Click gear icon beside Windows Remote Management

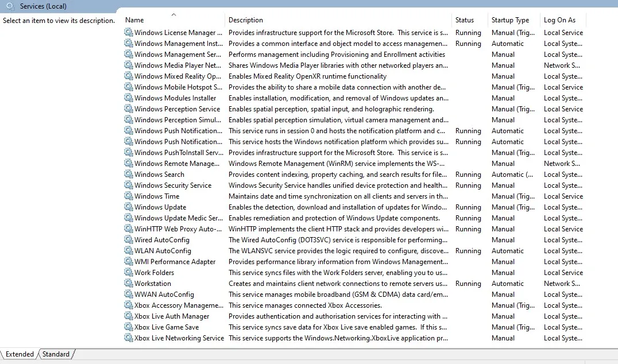click(129, 163)
